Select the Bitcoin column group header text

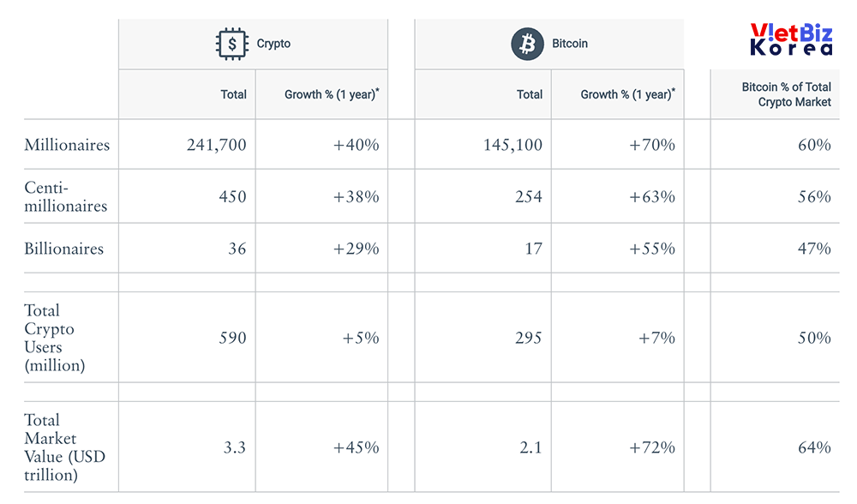pos(570,44)
